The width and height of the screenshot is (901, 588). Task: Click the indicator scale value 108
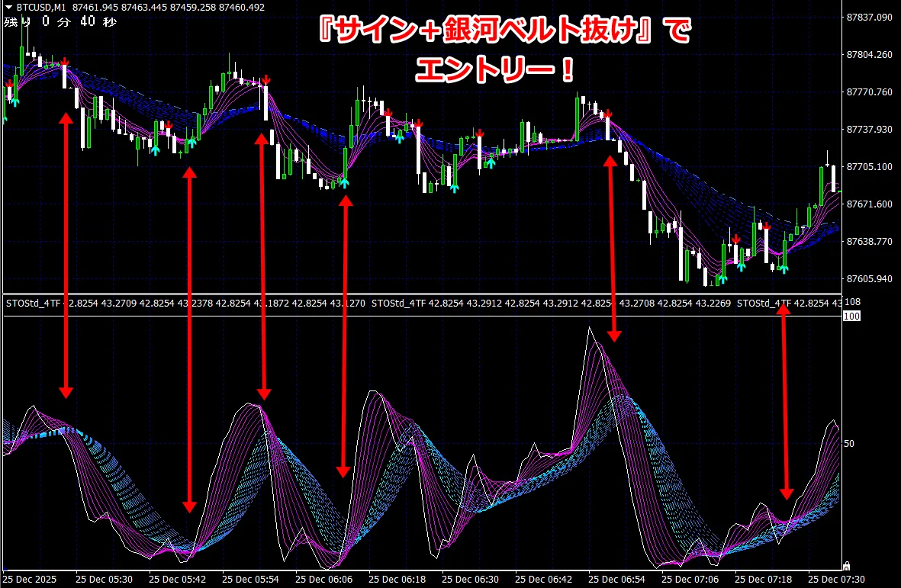[x=852, y=302]
